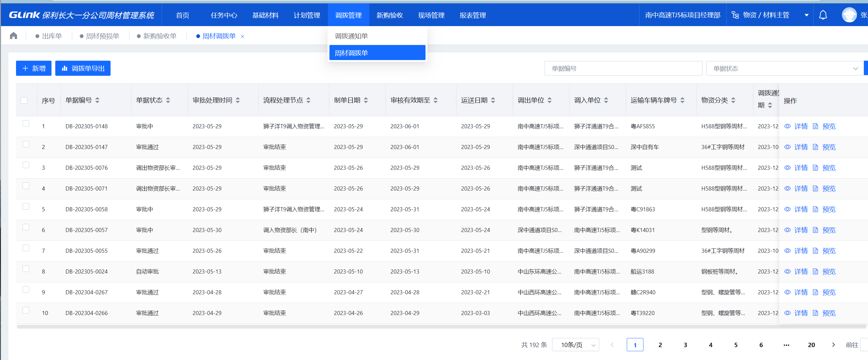Sort by 单据编号 column arrows
The height and width of the screenshot is (360, 868).
pos(97,100)
